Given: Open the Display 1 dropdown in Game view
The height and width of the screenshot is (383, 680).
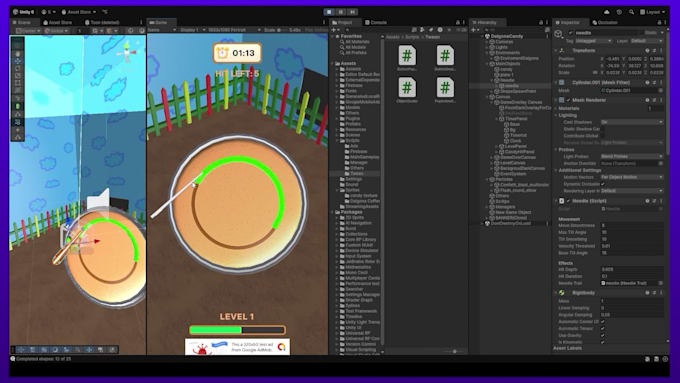Looking at the screenshot, I should [x=192, y=30].
